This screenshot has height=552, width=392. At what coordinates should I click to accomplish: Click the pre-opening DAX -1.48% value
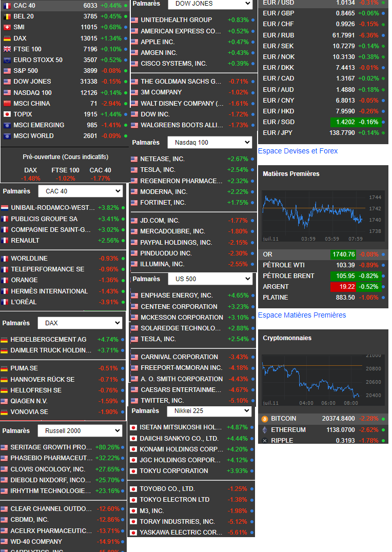coord(31,179)
